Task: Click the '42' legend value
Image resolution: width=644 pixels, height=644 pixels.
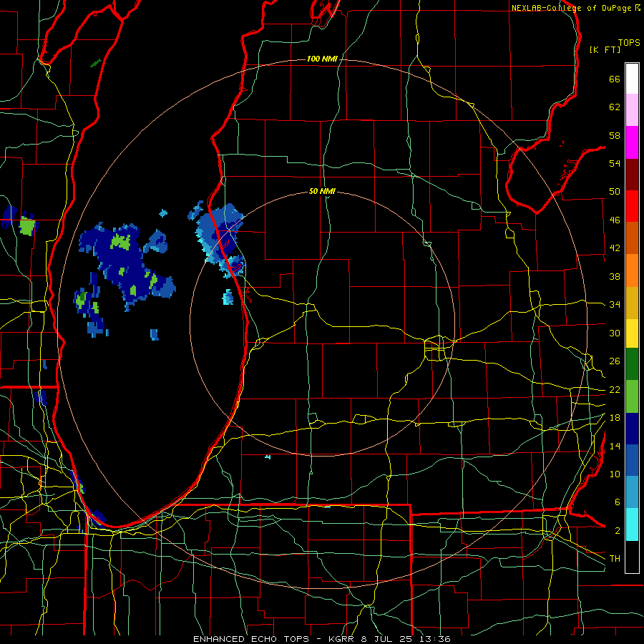Action: tap(615, 248)
